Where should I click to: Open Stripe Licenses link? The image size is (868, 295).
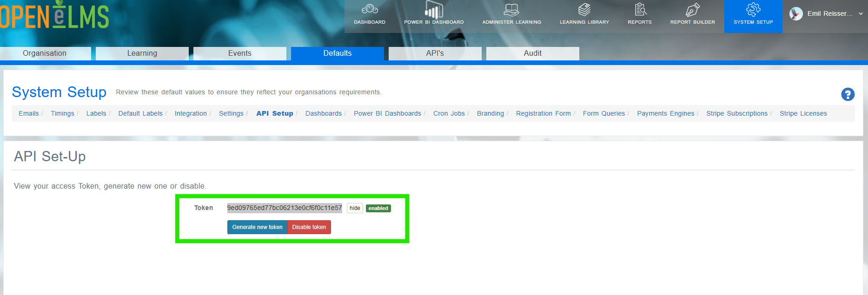[x=803, y=113]
